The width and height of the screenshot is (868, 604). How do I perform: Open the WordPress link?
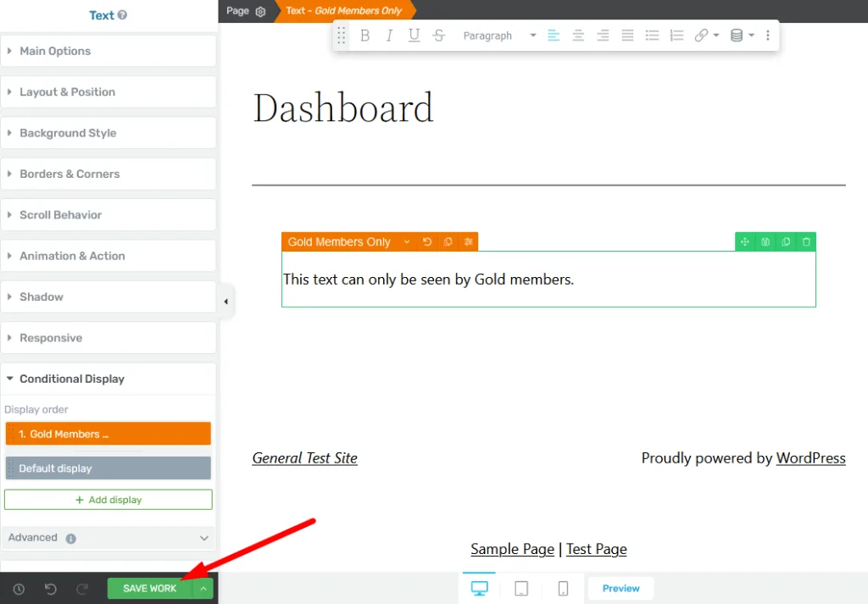click(811, 458)
